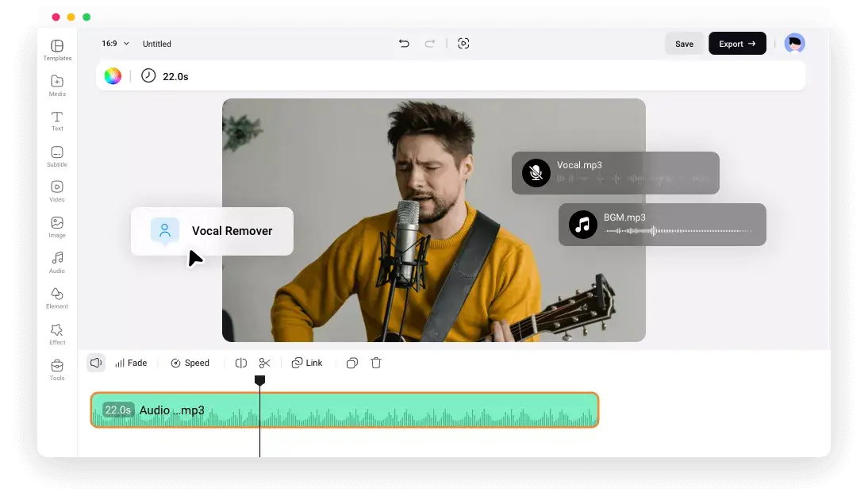Screen dimensions: 868x504
Task: Click the Untitled project name field
Action: tap(156, 44)
